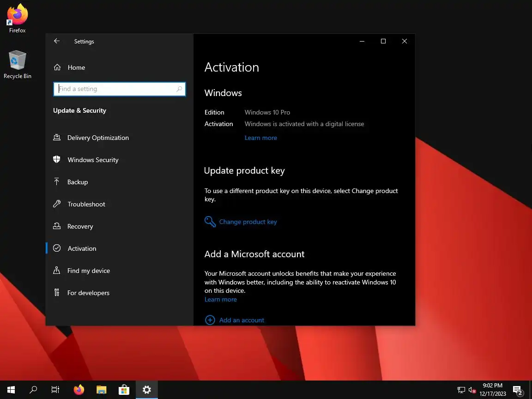Open Microsoft Store from the taskbar
Viewport: 532px width, 399px height.
click(x=124, y=390)
